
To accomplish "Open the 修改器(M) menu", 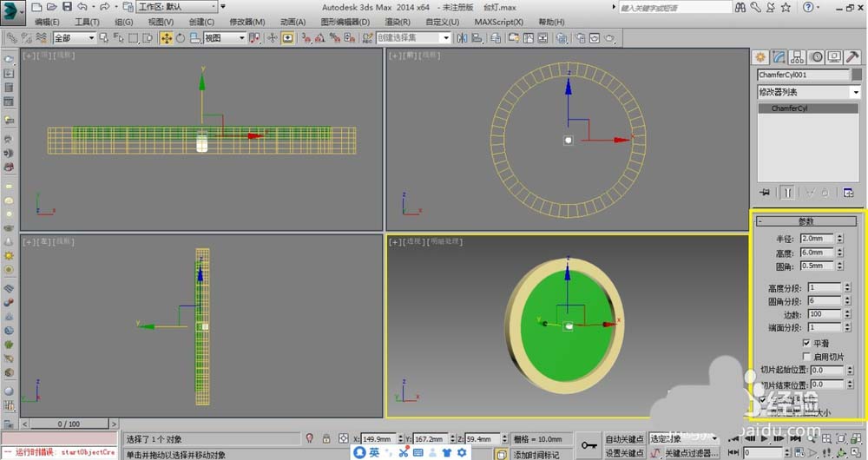I will pos(247,22).
